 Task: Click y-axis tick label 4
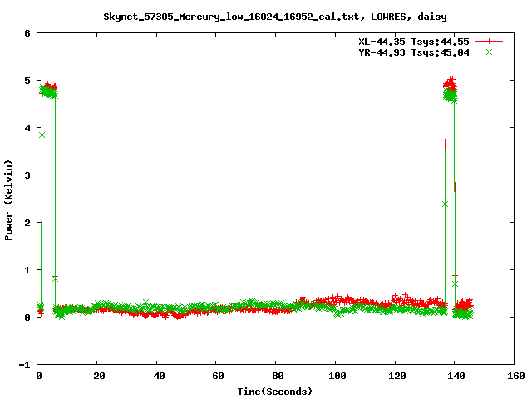[x=27, y=128]
